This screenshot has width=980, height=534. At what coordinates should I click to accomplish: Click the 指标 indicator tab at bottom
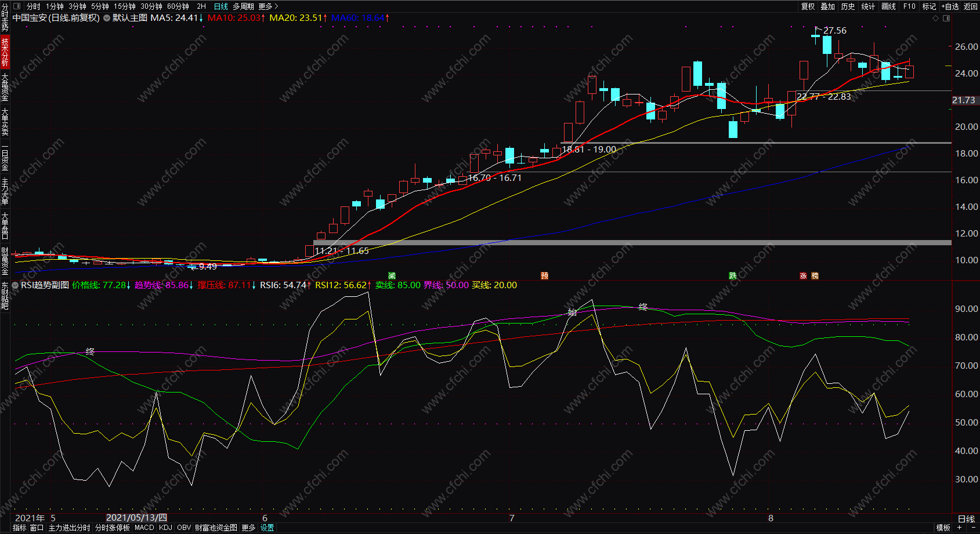(x=19, y=528)
